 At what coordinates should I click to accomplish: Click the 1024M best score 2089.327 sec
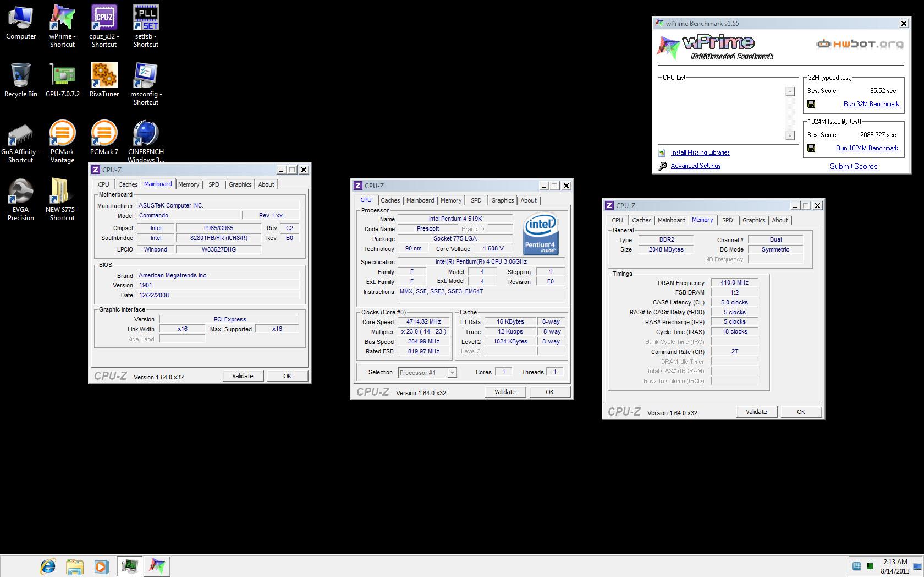pos(878,135)
